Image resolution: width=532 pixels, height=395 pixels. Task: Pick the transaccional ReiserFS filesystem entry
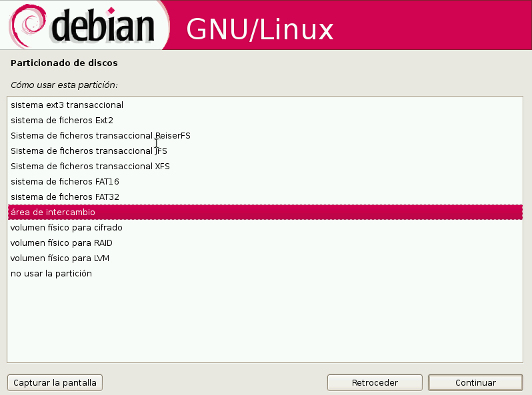point(265,136)
